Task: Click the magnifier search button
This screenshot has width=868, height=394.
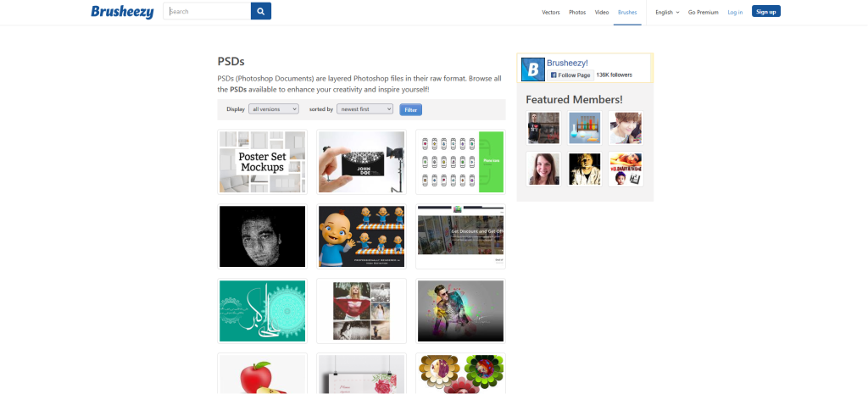Action: click(x=261, y=11)
